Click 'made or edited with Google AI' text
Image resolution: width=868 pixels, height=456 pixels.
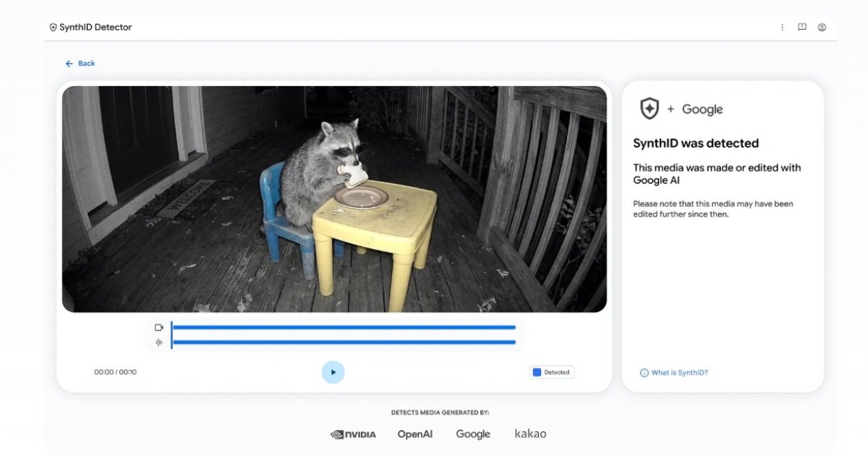[717, 174]
